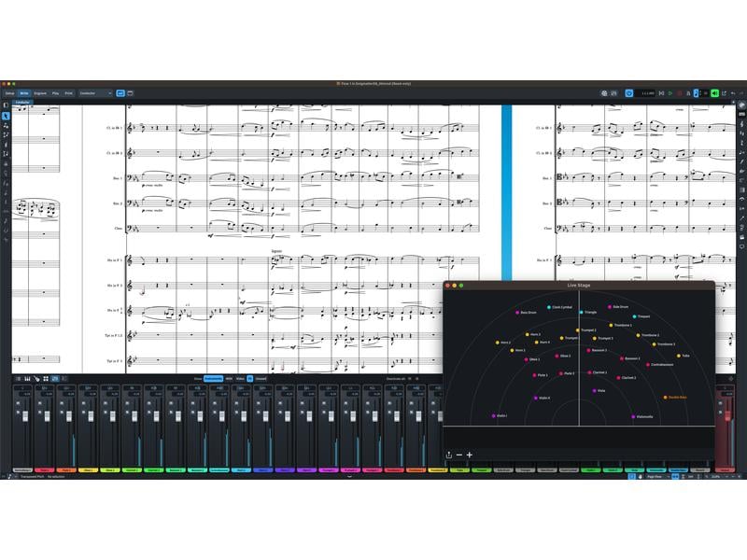This screenshot has height=560, width=747.
Task: Click the music note icon in the bottom-left status bar
Action: [x=10, y=476]
